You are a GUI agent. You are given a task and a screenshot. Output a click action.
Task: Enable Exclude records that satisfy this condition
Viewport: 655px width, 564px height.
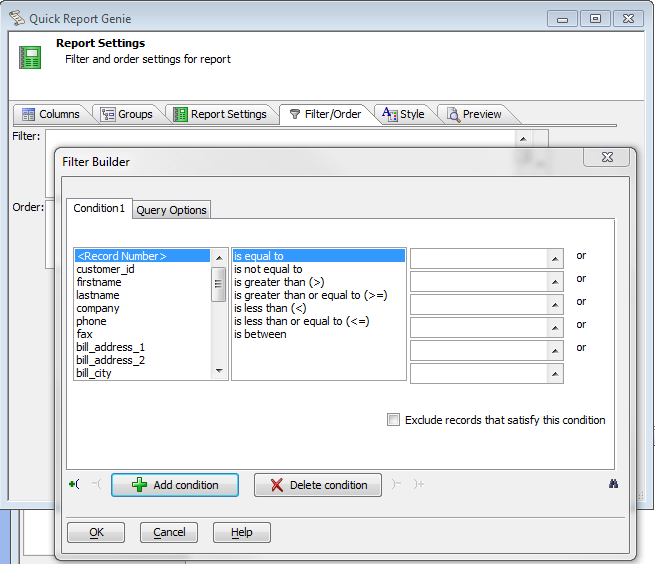[x=393, y=419]
